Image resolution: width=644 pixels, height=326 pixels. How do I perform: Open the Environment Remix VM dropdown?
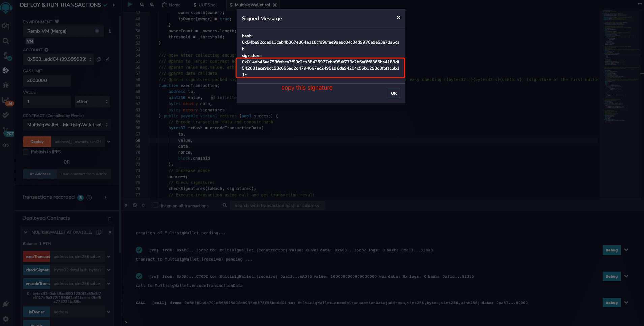pos(63,31)
